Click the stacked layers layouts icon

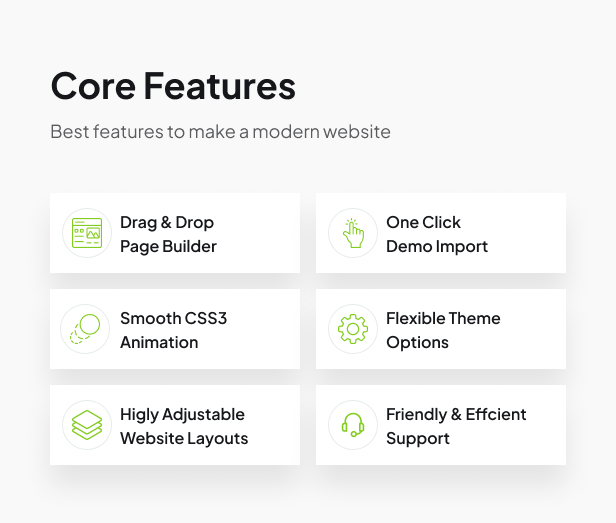86,426
